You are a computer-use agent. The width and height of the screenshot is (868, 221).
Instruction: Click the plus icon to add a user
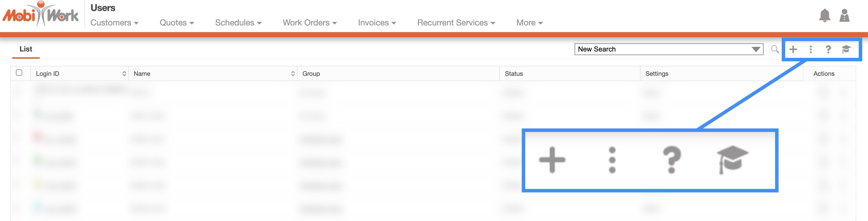coord(793,49)
